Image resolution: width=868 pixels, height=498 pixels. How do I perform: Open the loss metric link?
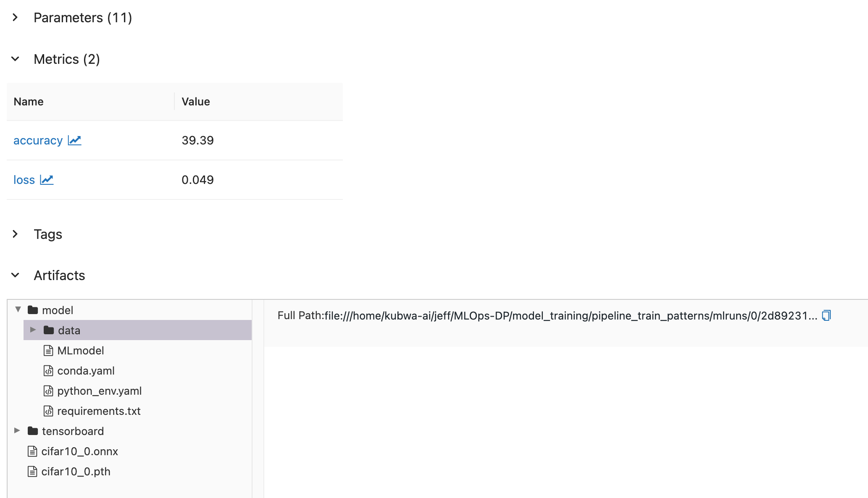tap(24, 180)
